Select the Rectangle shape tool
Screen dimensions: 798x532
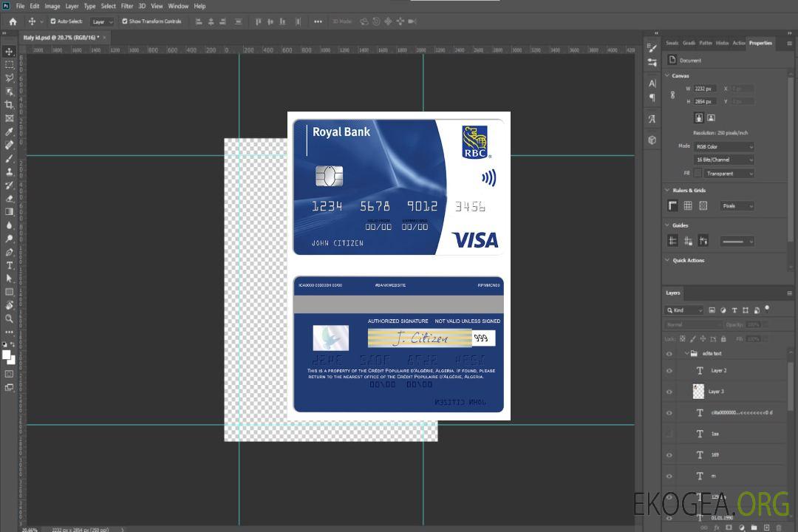9,292
